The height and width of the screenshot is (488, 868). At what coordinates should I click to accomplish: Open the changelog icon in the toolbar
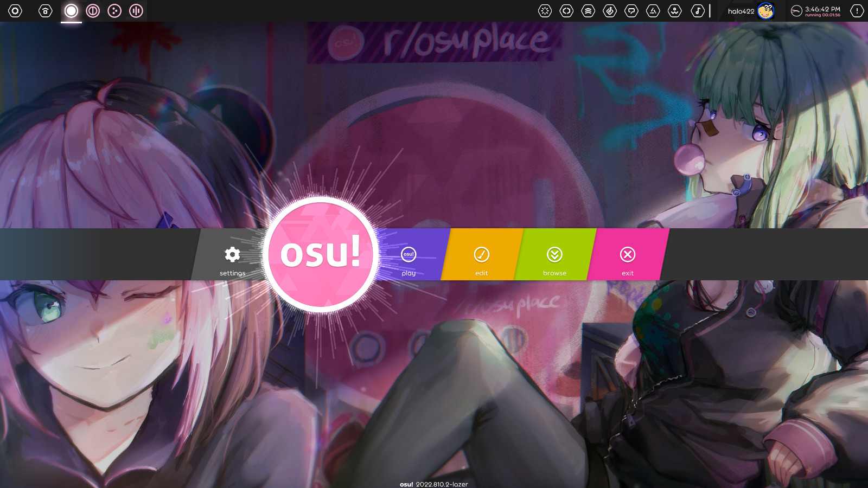coord(566,10)
